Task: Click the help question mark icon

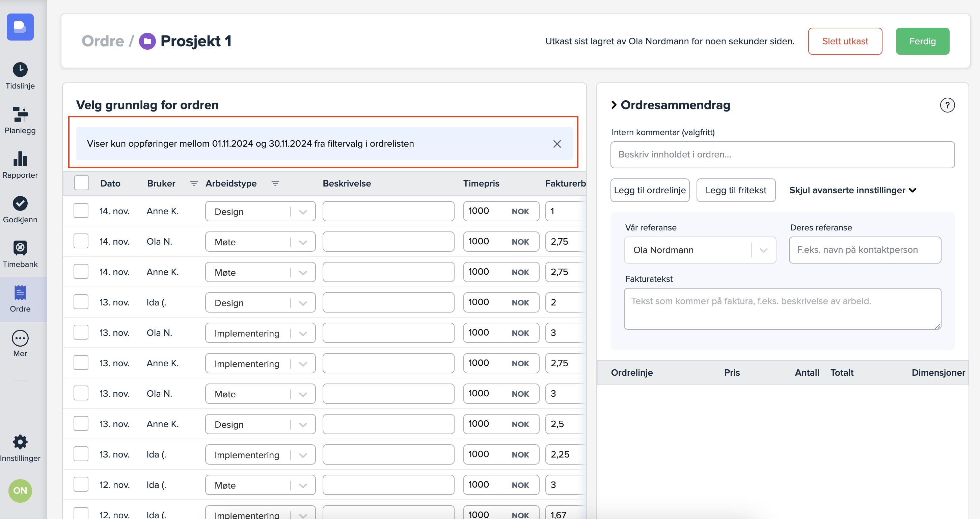Action: click(947, 105)
